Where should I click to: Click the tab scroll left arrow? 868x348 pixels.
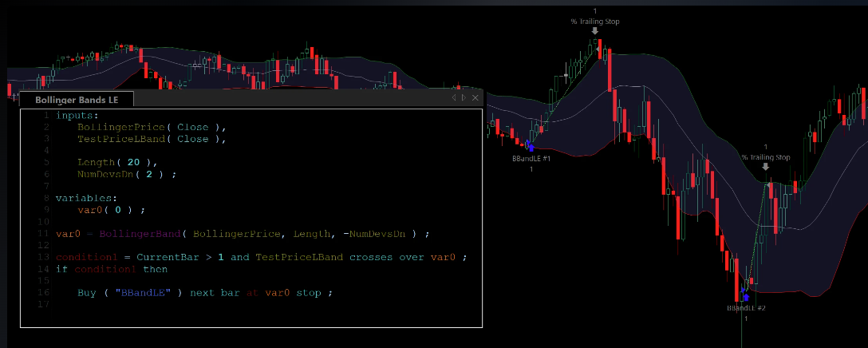point(454,97)
